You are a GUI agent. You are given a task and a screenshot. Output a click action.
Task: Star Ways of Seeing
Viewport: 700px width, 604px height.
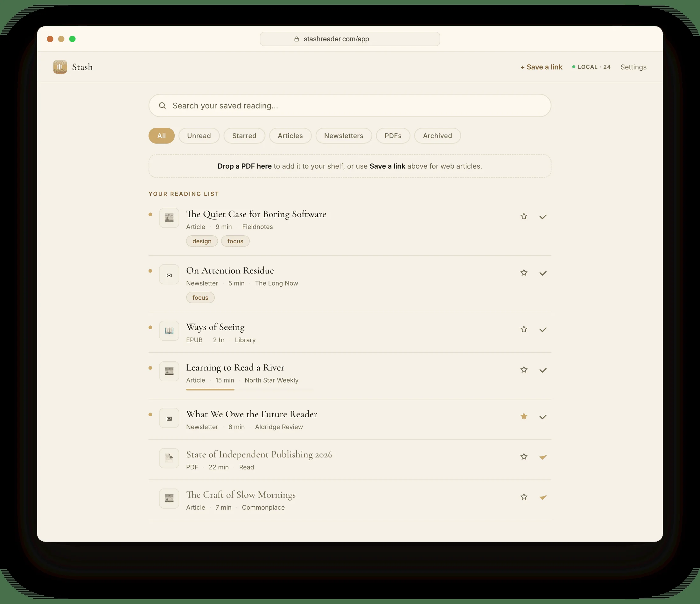point(524,329)
